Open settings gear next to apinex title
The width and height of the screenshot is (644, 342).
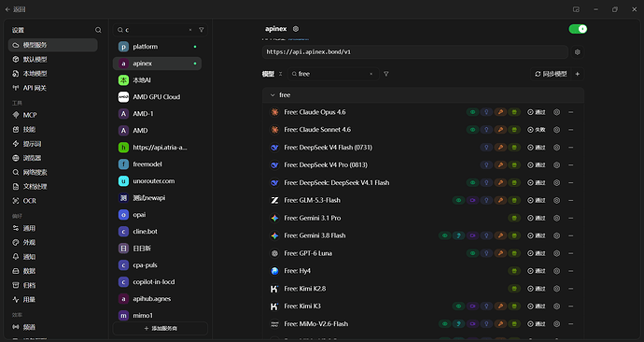296,29
